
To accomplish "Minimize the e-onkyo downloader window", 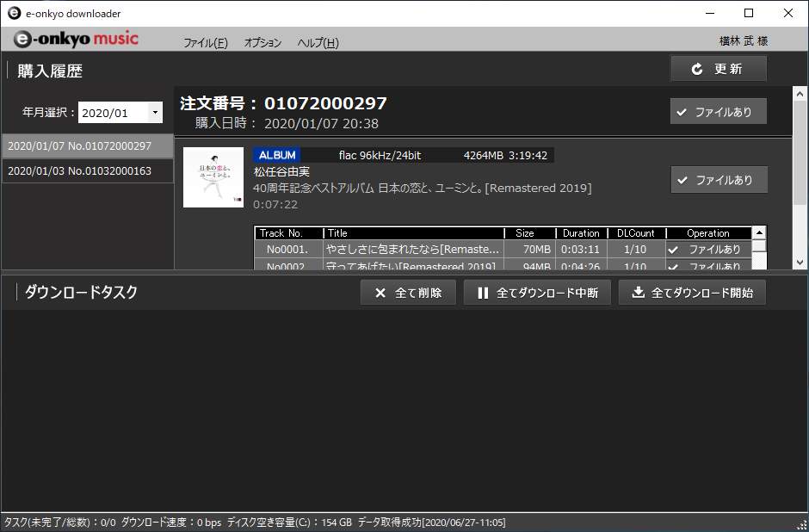I will (710, 14).
